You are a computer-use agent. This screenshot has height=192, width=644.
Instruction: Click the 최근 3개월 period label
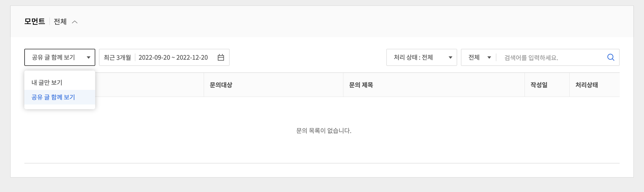(x=117, y=57)
